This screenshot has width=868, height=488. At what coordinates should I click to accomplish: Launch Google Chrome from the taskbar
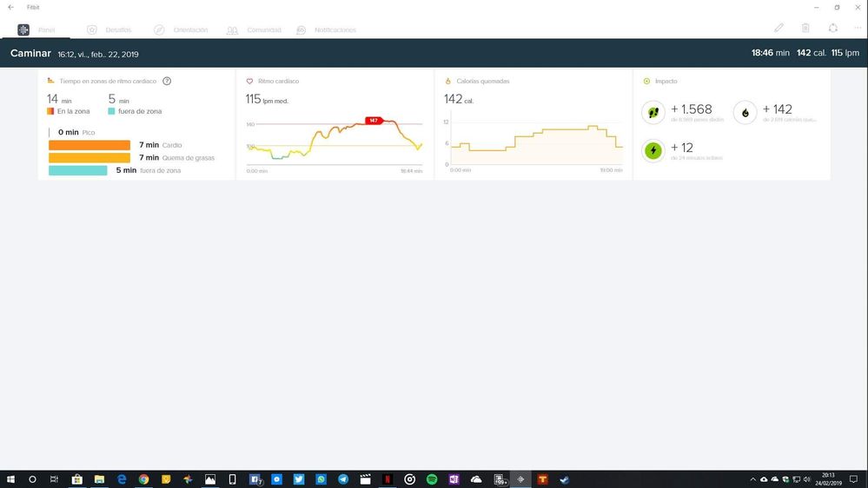143,479
